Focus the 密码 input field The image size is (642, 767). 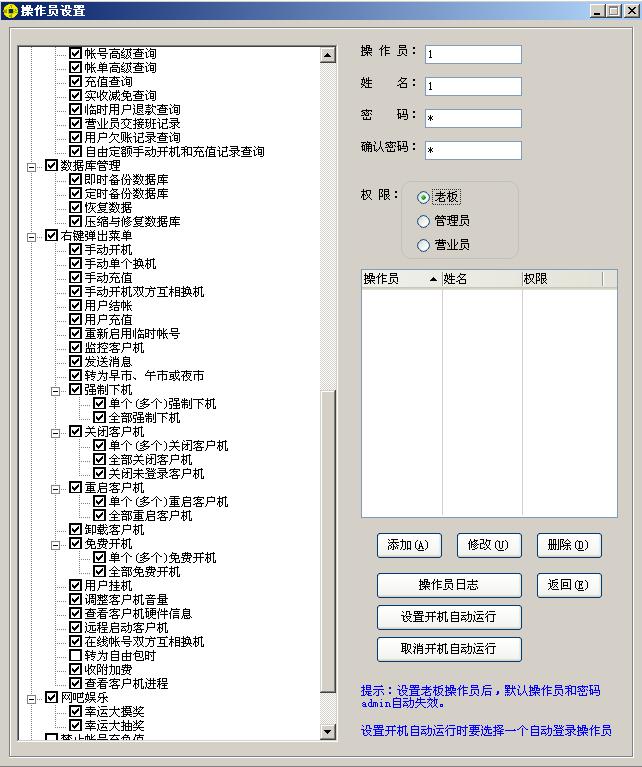pos(473,118)
